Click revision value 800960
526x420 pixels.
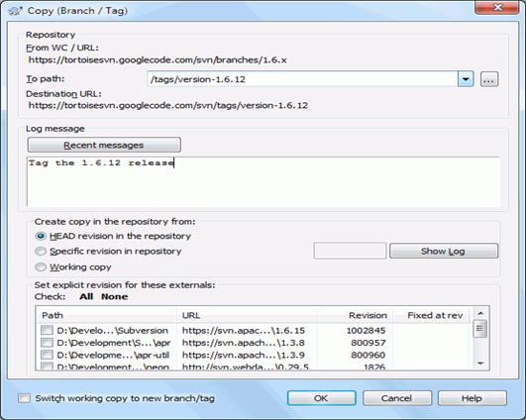tap(368, 355)
